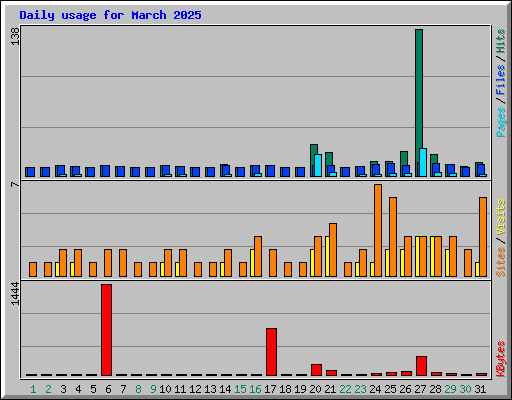Click day label '29' on the axis

coord(450,389)
